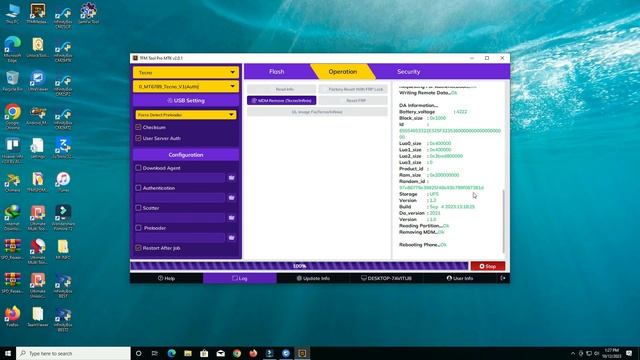The image size is (640, 360).
Task: Click the logout icon beside User Info
Action: click(x=503, y=278)
